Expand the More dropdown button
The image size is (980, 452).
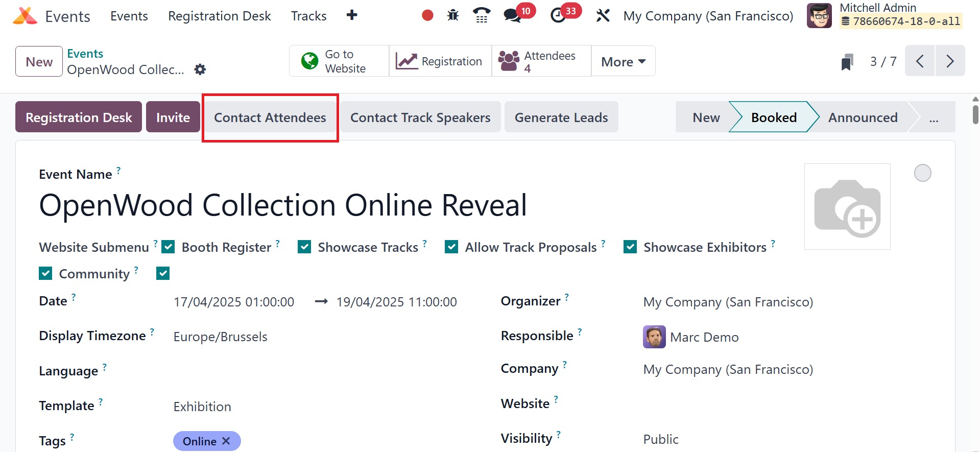coord(623,61)
